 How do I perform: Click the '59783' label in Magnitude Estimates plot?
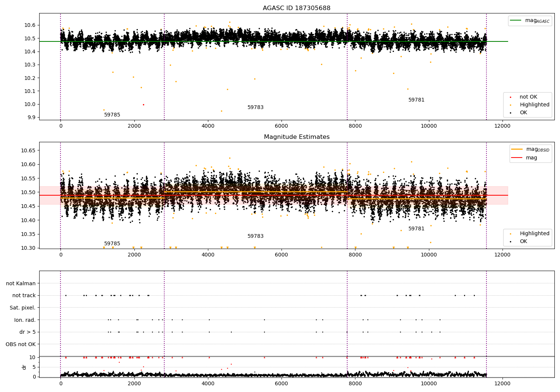coord(255,236)
